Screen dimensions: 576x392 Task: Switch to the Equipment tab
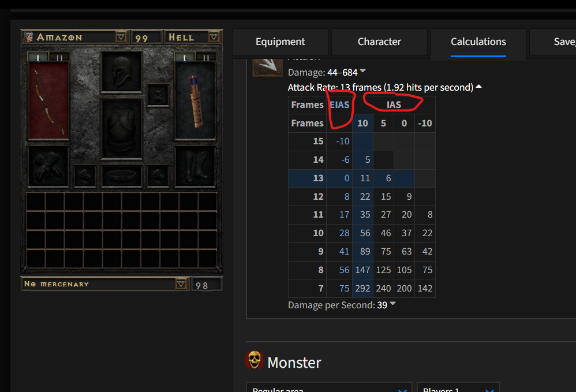[x=280, y=42]
